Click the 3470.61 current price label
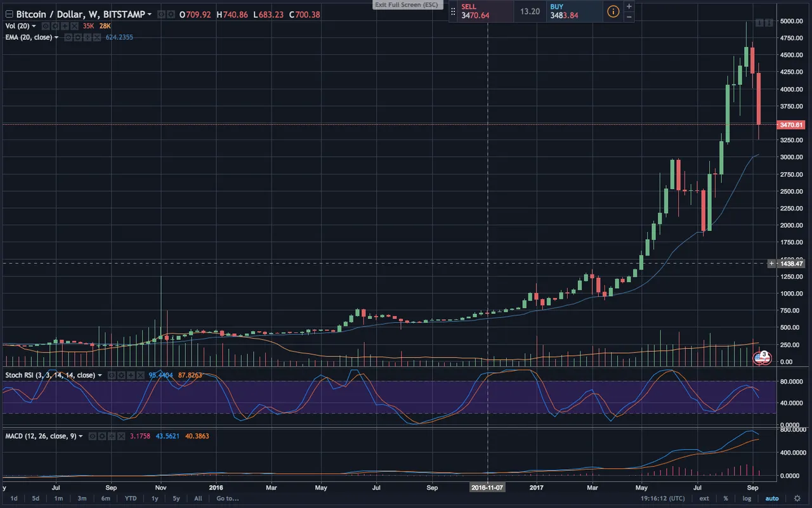 (x=790, y=125)
